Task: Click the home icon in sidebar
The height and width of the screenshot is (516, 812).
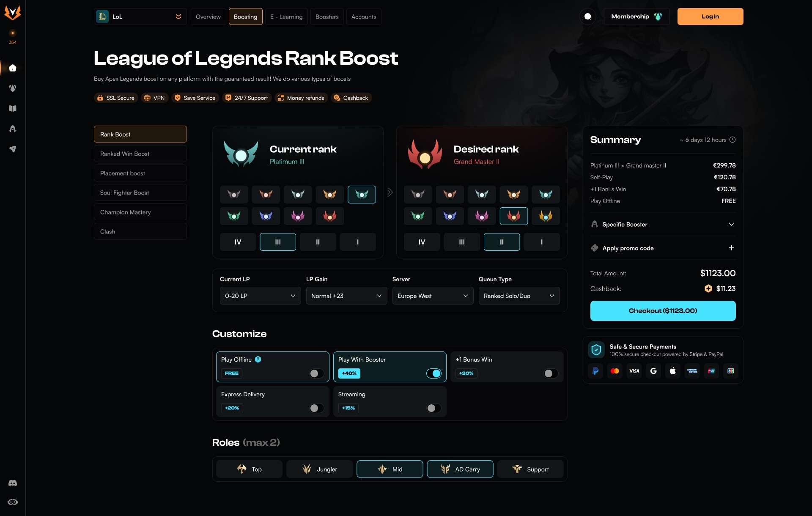Action: click(13, 68)
